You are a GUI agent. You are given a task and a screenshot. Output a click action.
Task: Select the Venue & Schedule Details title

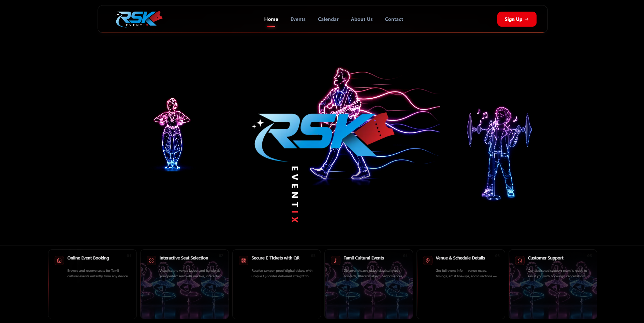click(x=460, y=258)
